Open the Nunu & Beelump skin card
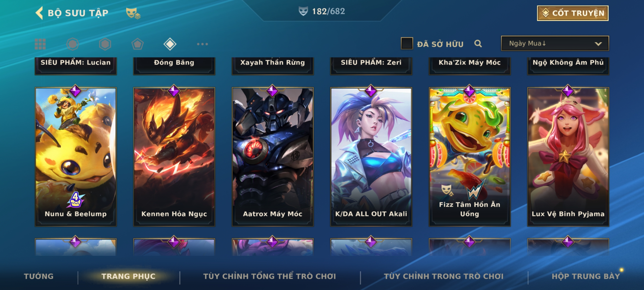Viewport: 644px width, 290px height. [76, 157]
